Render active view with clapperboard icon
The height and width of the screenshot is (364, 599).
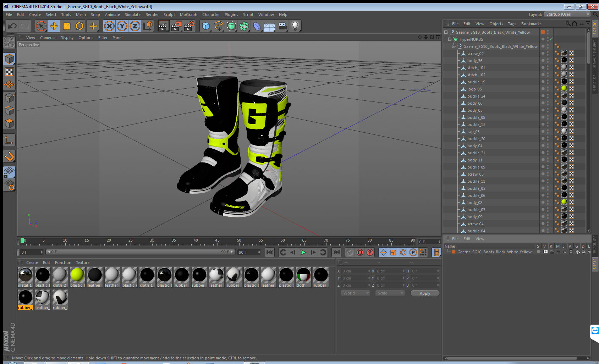coord(163,26)
